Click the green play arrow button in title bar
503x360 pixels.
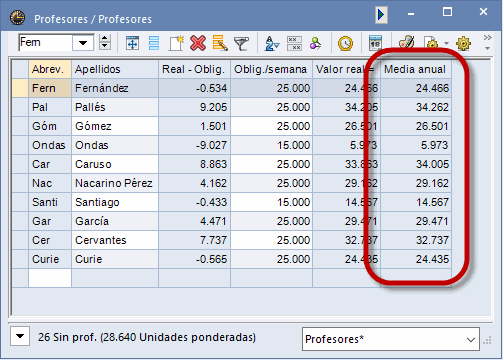pyautogui.click(x=381, y=15)
